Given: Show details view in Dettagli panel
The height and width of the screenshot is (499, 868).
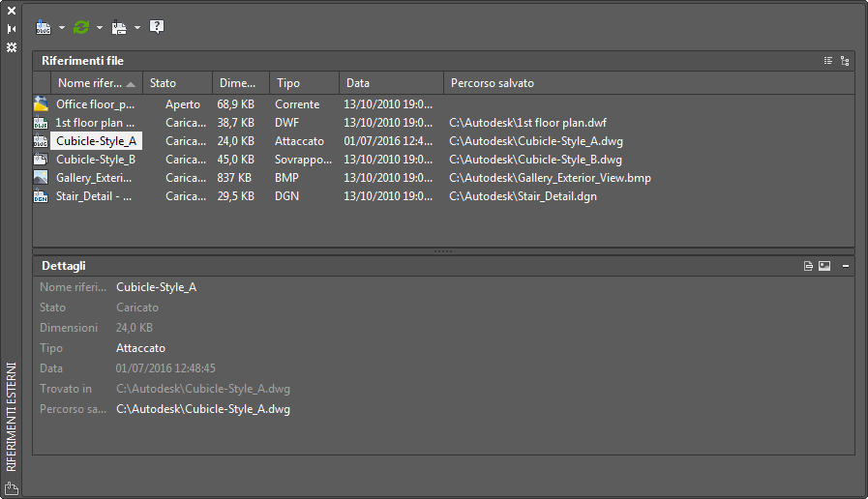Looking at the screenshot, I should [808, 265].
